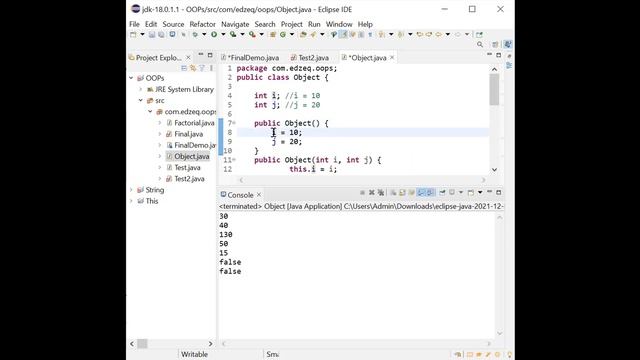Click the Clear Console icon
The height and width of the screenshot is (360, 640).
point(393,192)
